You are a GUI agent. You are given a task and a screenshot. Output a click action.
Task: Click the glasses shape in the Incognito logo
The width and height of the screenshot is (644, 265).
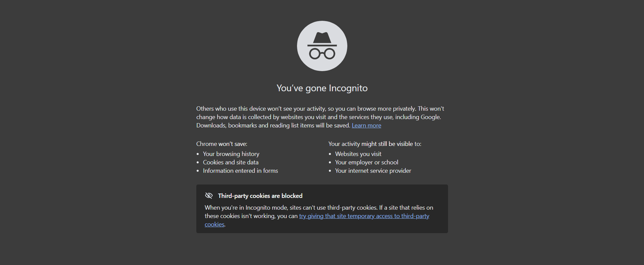pyautogui.click(x=322, y=54)
